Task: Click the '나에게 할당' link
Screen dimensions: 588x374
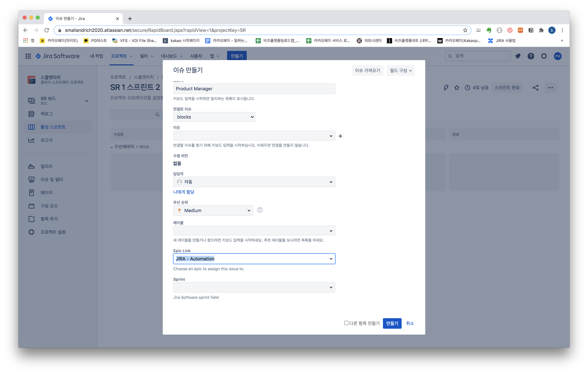Action: (x=184, y=192)
